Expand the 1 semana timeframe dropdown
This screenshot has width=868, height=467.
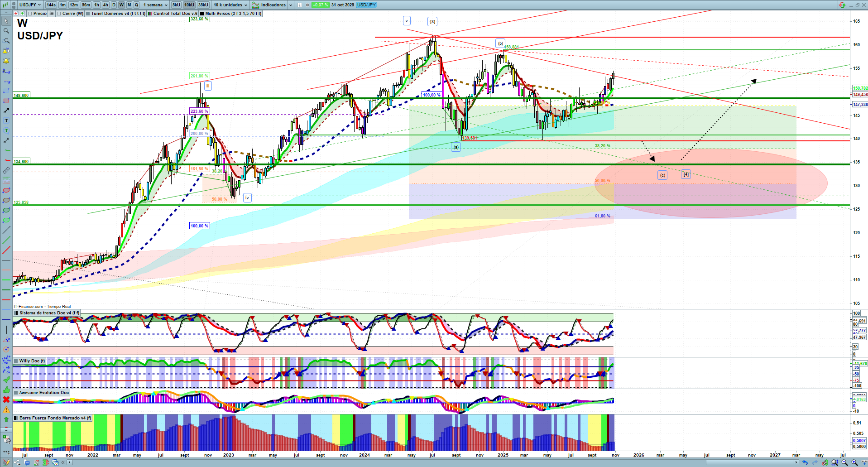pyautogui.click(x=155, y=5)
